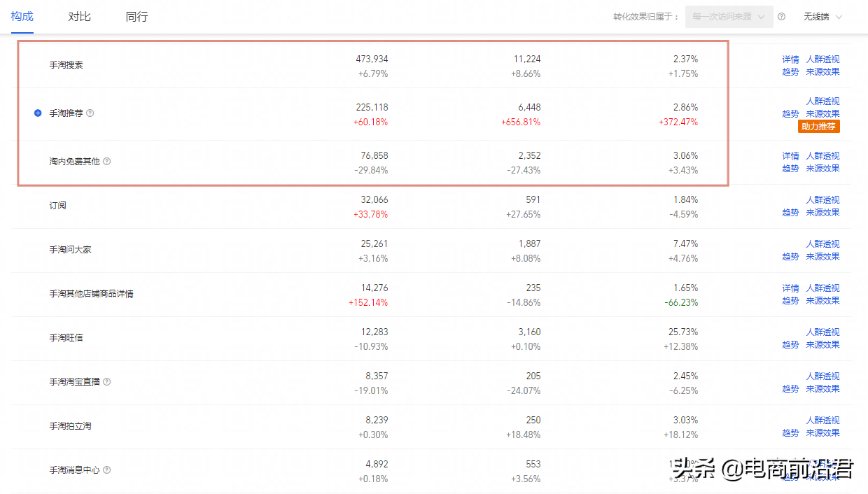Expand the 手淘推荐 row with plus icon
Screen dimensions: 868x494
point(38,113)
